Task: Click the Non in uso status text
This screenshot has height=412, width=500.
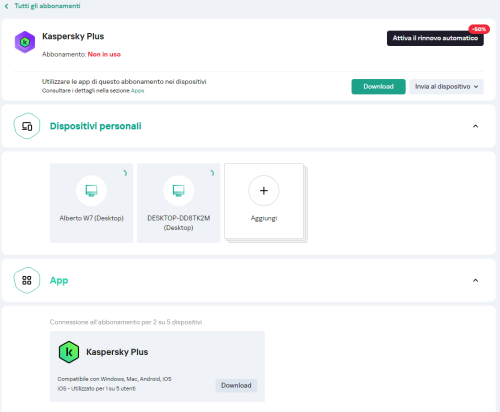Action: [x=104, y=54]
